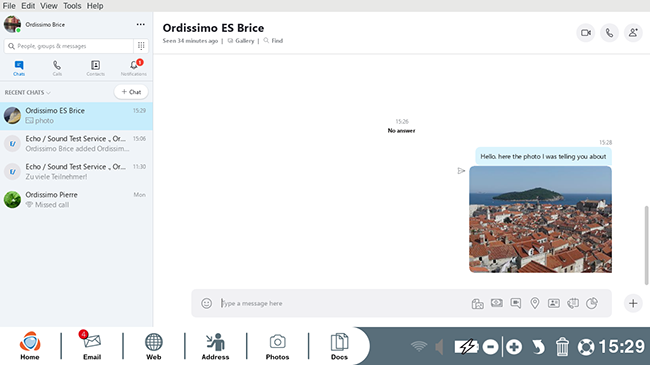
Task: Click the new Chat button
Action: click(131, 92)
